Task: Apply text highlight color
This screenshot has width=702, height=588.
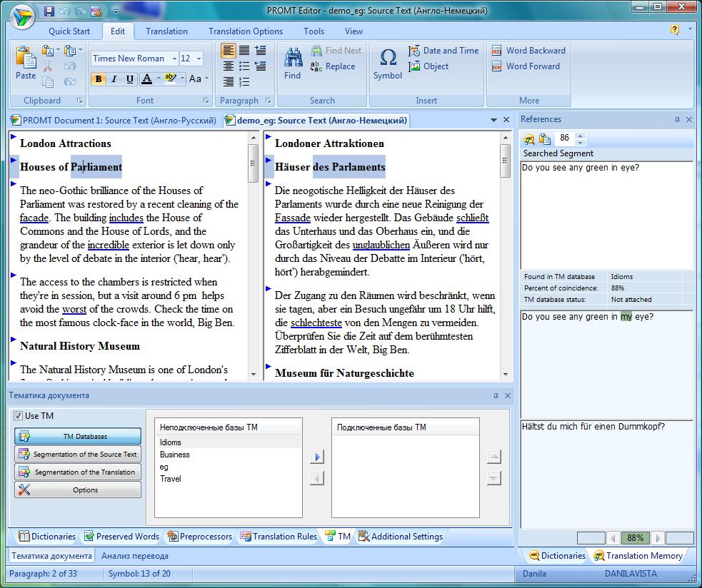Action: coord(170,78)
